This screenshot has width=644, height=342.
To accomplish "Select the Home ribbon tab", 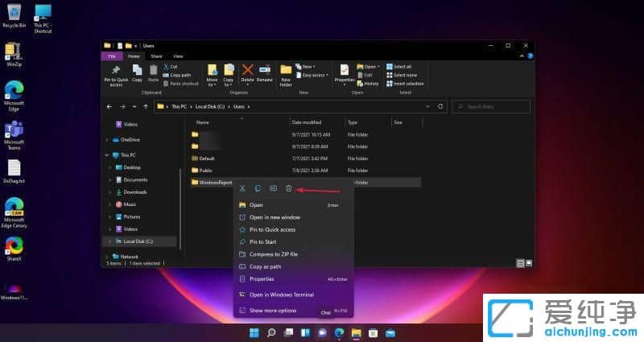I will click(134, 56).
